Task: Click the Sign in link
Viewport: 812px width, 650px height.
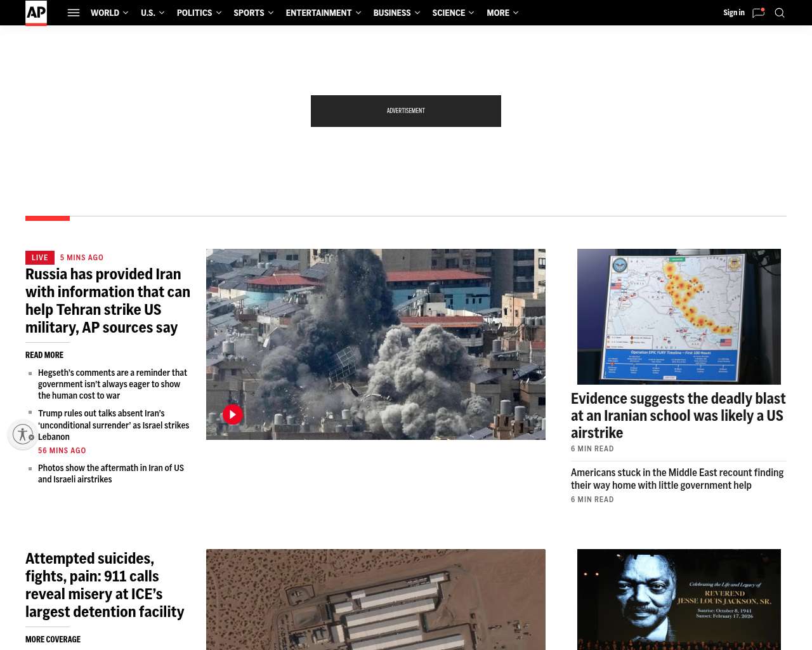Action: pyautogui.click(x=734, y=13)
